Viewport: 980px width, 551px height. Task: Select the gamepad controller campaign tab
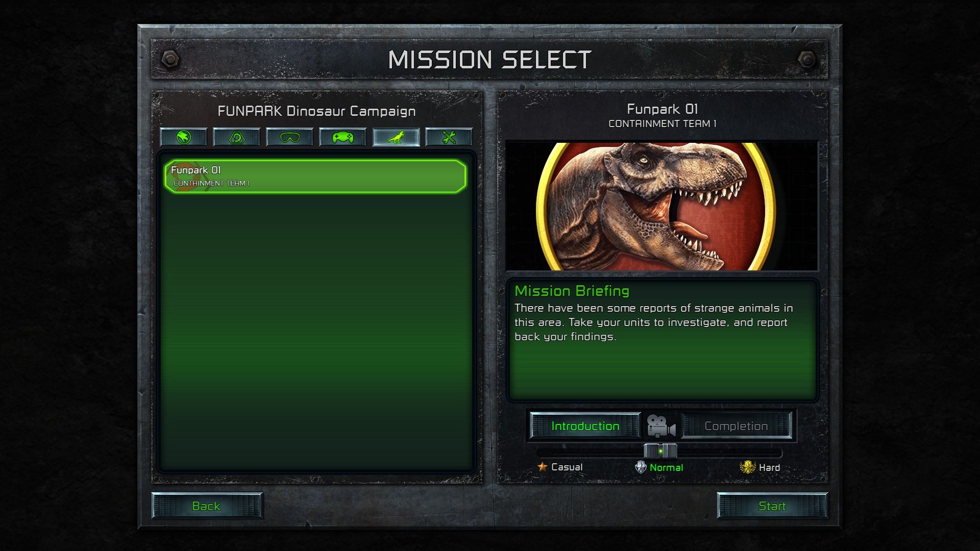click(x=343, y=137)
